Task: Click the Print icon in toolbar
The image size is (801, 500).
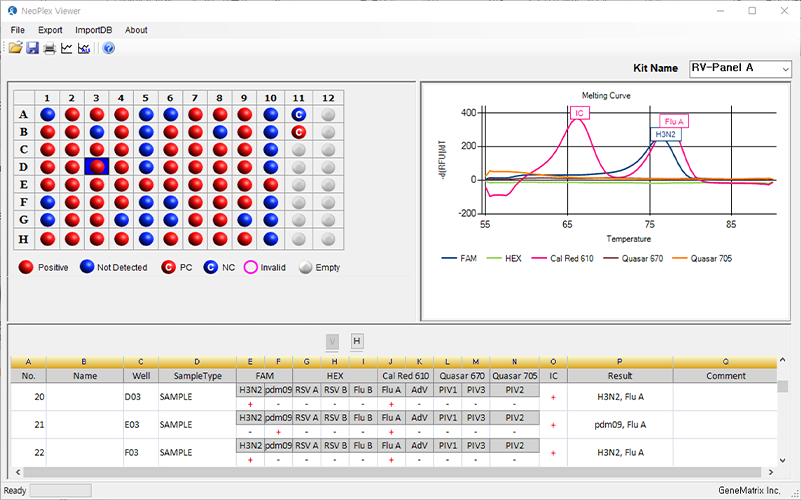Action: (x=49, y=48)
